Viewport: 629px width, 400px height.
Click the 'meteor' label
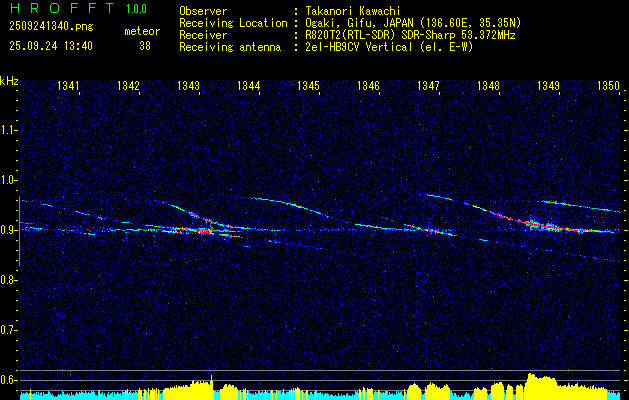coord(142,31)
